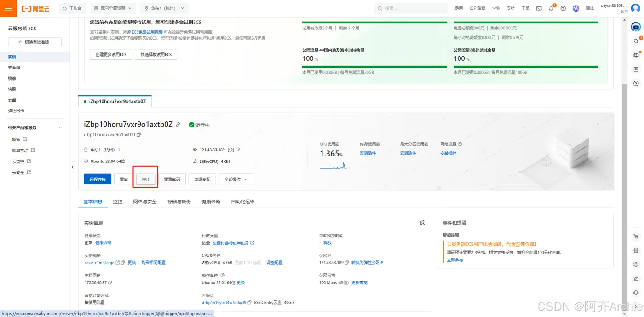644x317 pixels.
Task: Open 存储与备份 tab
Action: click(x=179, y=202)
